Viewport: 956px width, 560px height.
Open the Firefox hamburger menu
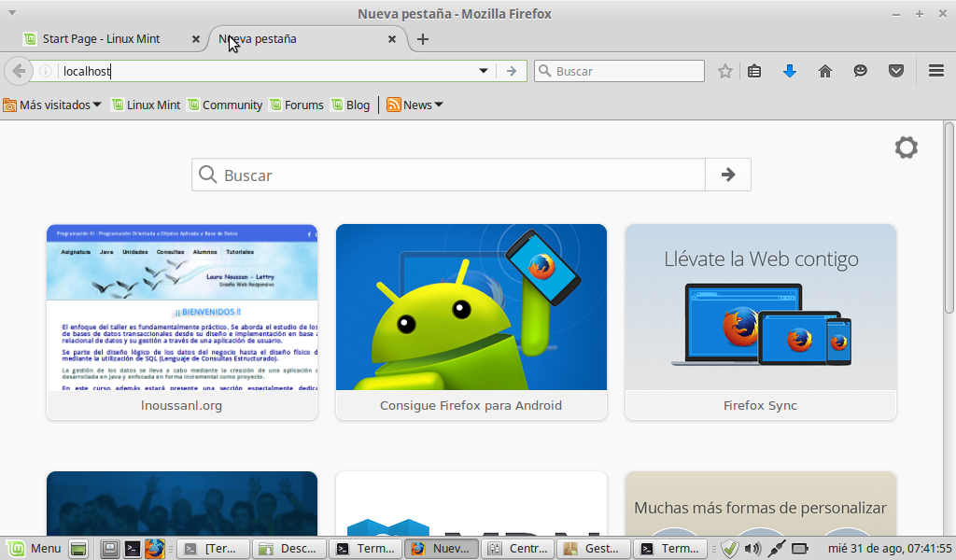click(936, 71)
